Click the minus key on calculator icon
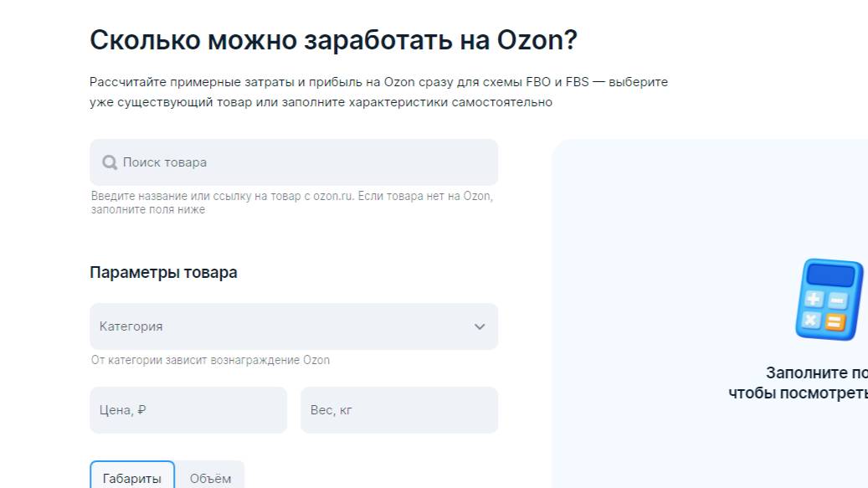The height and width of the screenshot is (488, 868). [x=838, y=301]
